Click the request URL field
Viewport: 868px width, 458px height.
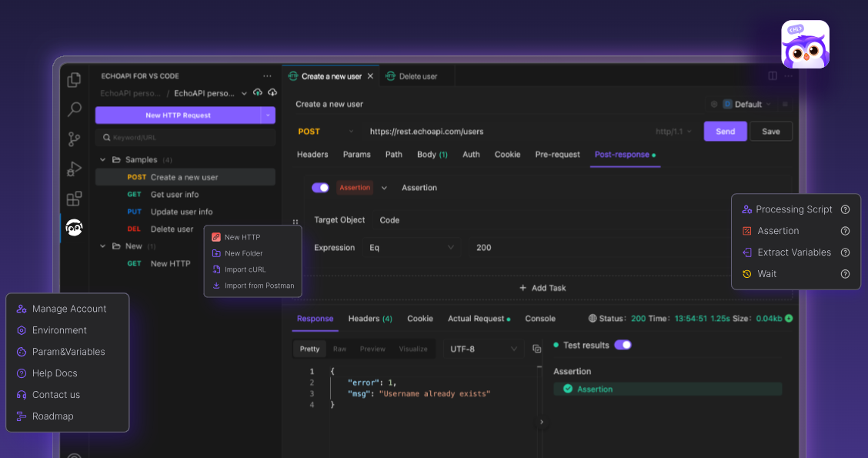point(506,132)
